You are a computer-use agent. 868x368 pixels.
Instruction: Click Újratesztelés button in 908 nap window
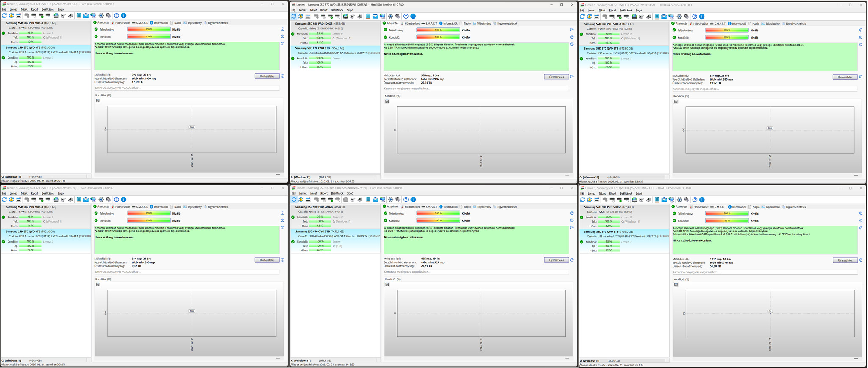tap(556, 77)
